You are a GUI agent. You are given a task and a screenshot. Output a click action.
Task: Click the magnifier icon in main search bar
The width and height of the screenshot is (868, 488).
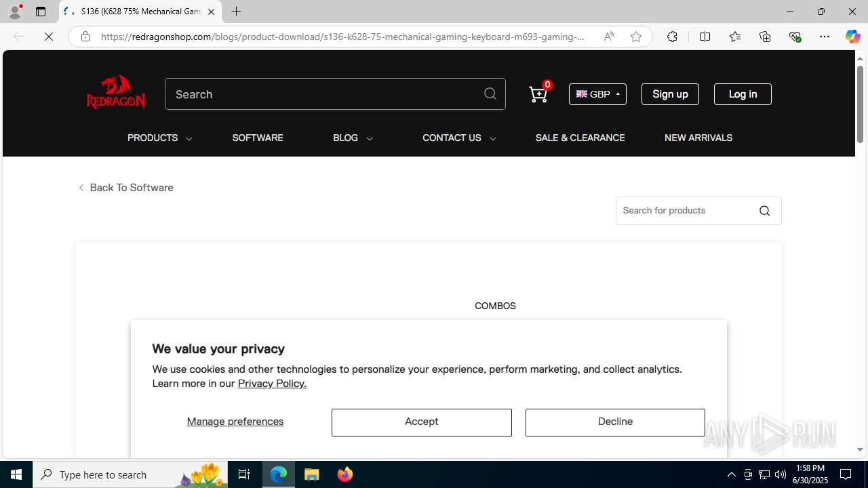(x=490, y=94)
